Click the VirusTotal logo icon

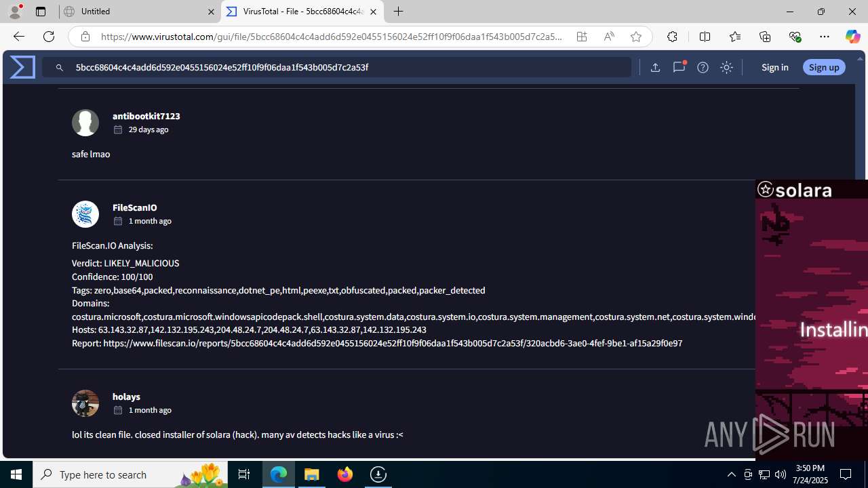tap(22, 67)
